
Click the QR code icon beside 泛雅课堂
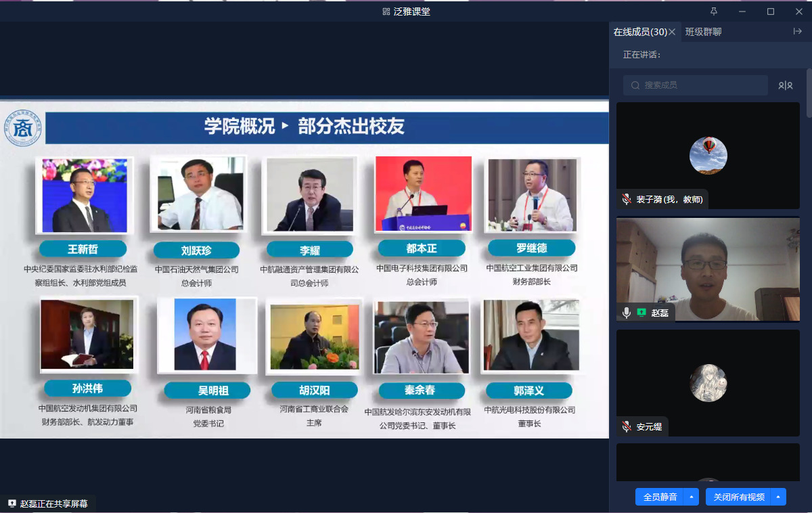(x=386, y=12)
